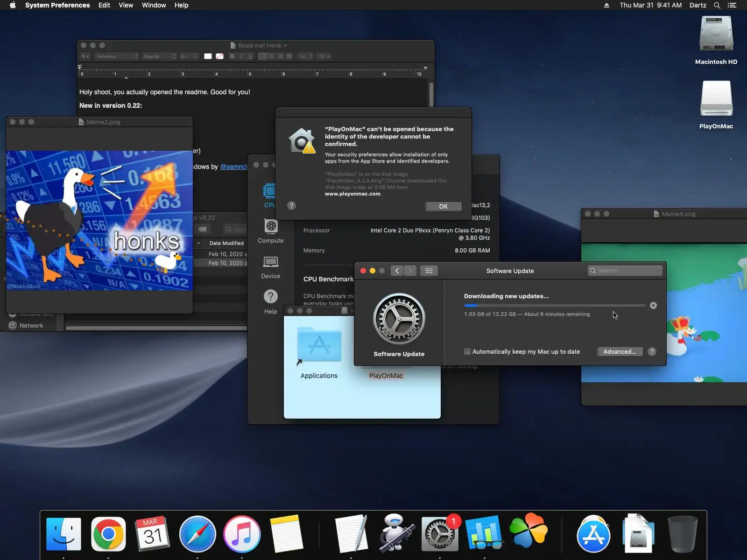Follow the @samncl link in the readme
Screen dimensions: 747x560
coord(233,167)
